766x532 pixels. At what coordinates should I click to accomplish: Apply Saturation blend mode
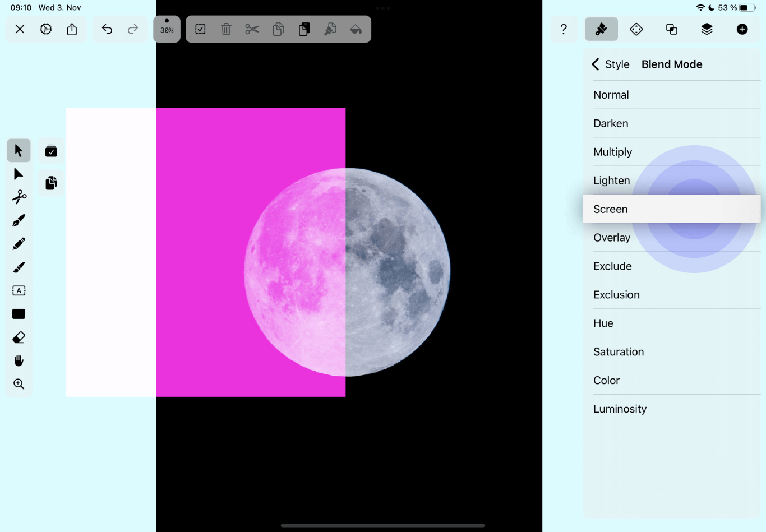point(672,352)
